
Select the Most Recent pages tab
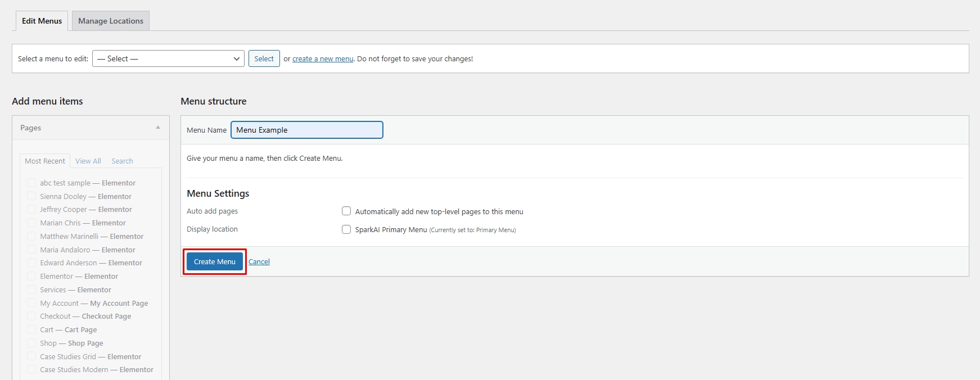pyautogui.click(x=45, y=161)
